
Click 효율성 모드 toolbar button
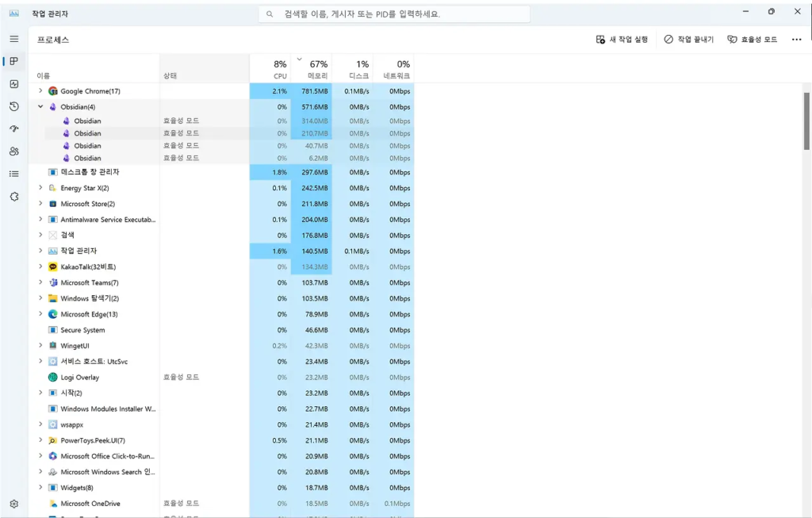pos(753,40)
